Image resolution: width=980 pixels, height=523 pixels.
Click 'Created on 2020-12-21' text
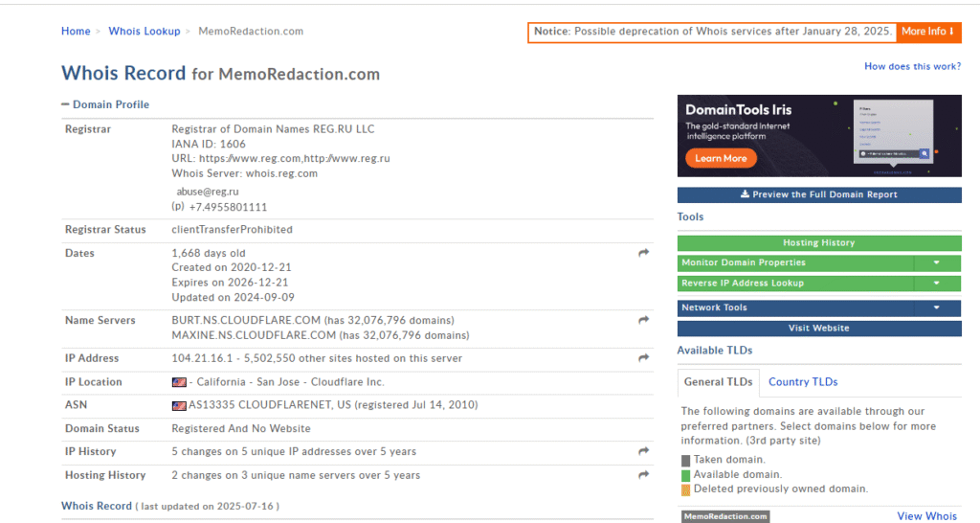click(232, 268)
